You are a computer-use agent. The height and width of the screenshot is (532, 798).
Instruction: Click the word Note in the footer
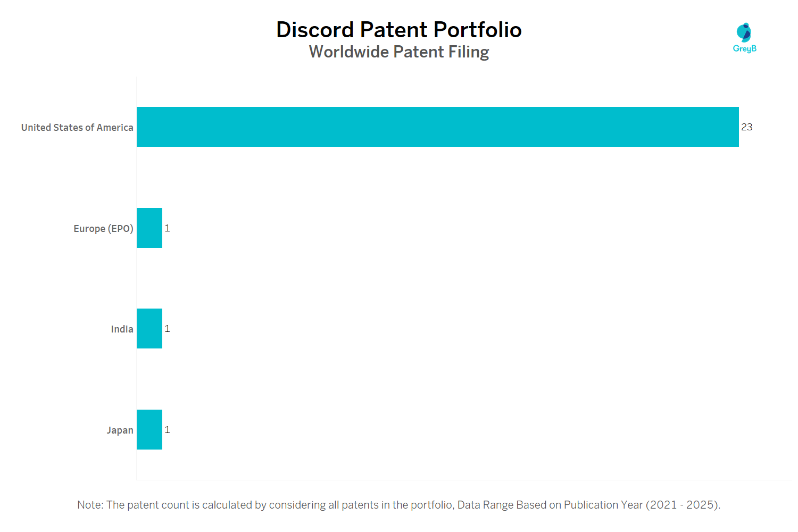pos(90,505)
